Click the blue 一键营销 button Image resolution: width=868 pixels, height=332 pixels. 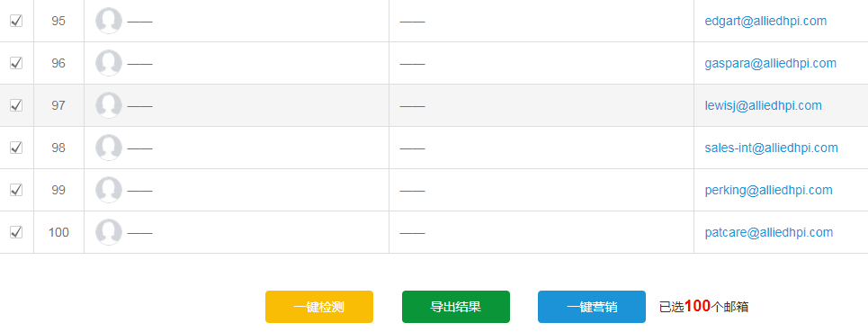point(591,307)
